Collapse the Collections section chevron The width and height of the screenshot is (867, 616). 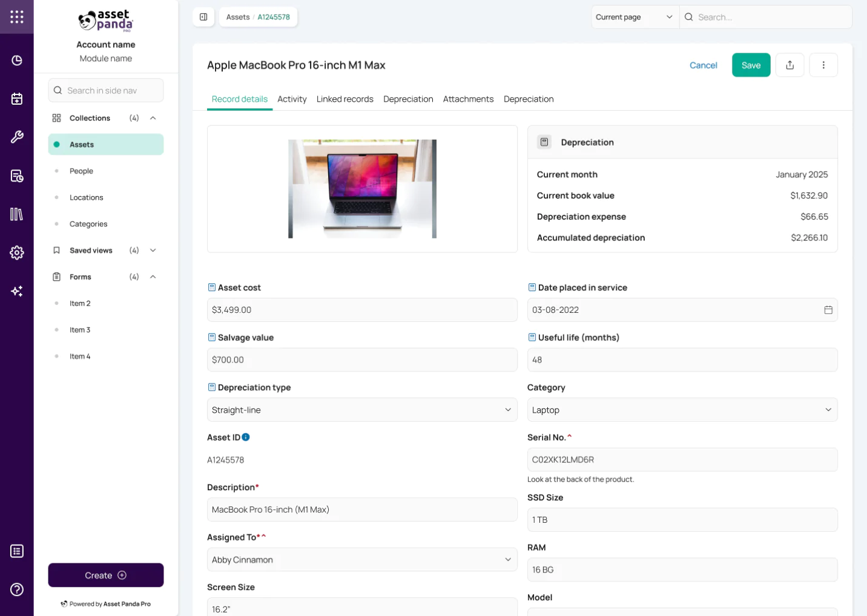(153, 118)
